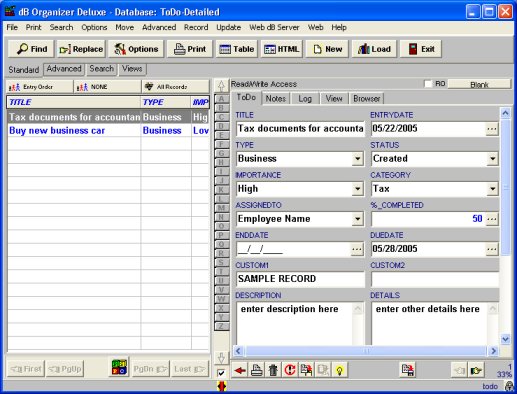
Task: Jump to letter M in the alphabet index
Action: coord(221,208)
